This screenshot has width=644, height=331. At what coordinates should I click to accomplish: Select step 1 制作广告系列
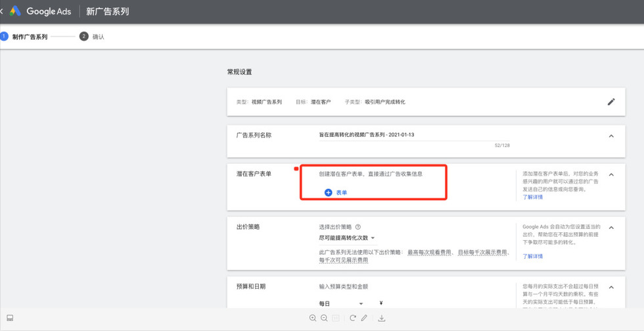pyautogui.click(x=24, y=37)
